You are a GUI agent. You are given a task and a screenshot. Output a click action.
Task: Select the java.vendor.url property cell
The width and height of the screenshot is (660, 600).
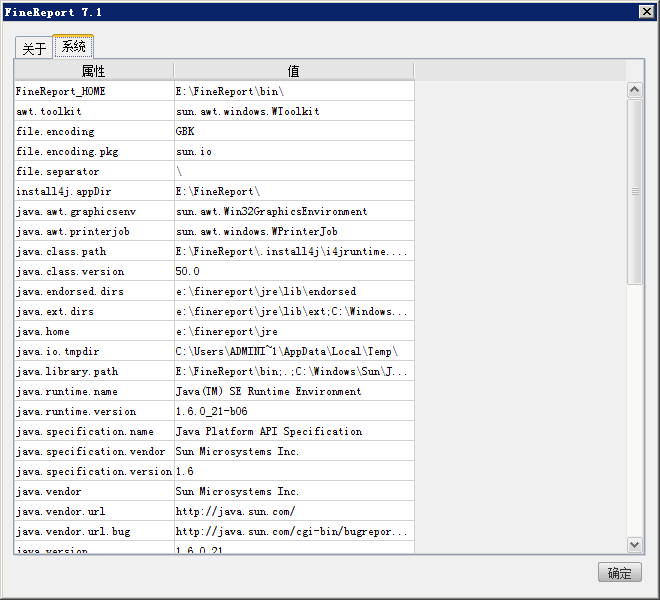tap(94, 511)
